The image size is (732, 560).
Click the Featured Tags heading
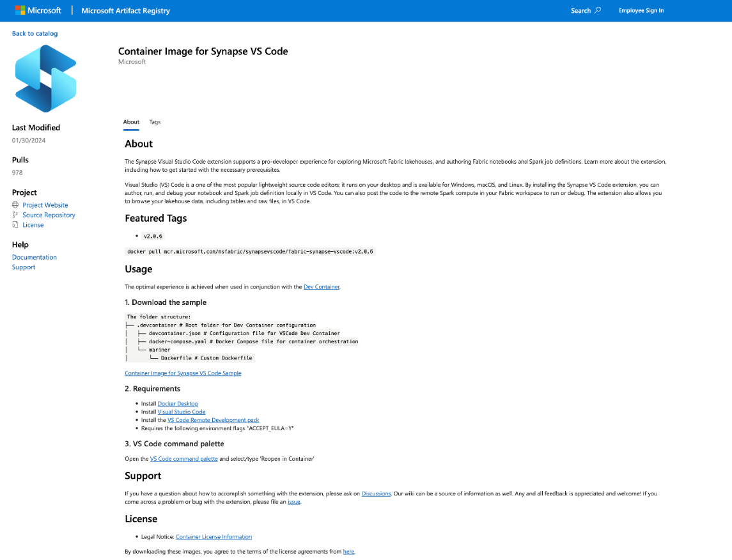[x=155, y=218]
